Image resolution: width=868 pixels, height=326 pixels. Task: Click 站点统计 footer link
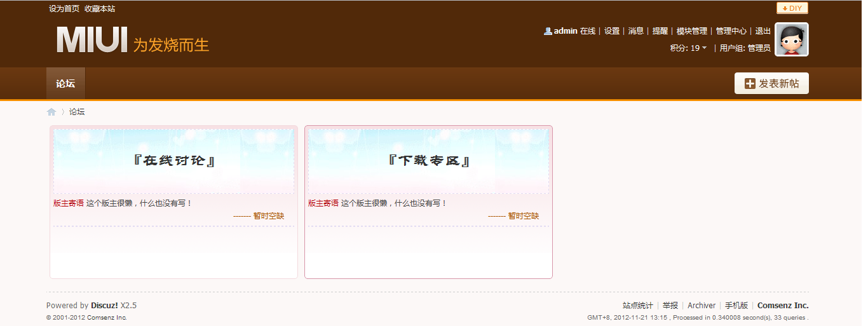(x=638, y=306)
